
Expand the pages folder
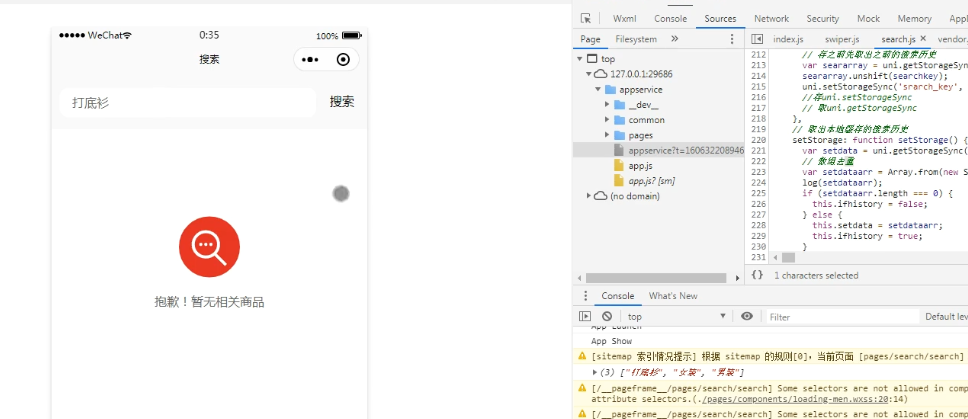pyautogui.click(x=607, y=135)
